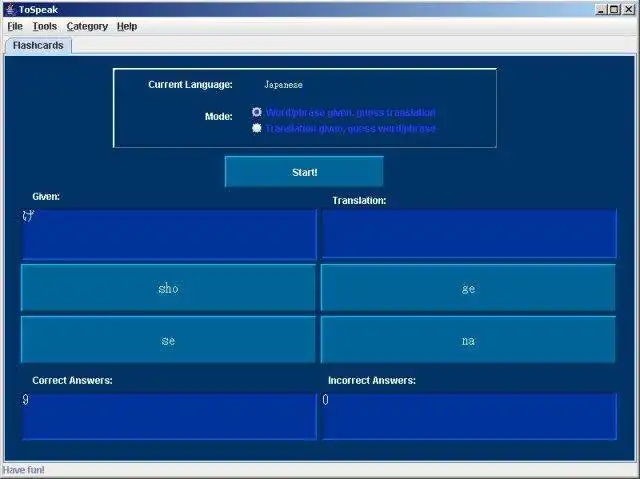
Task: Click the 'Mode:' label
Action: (x=218, y=116)
